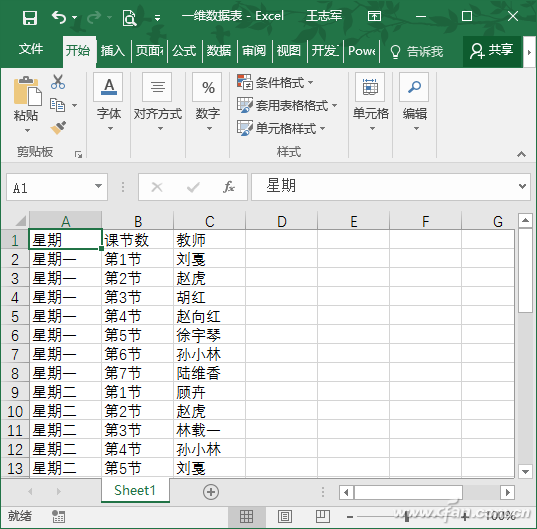Viewport: 537px width, 529px height.
Task: Click the Undo arrow icon
Action: click(59, 17)
